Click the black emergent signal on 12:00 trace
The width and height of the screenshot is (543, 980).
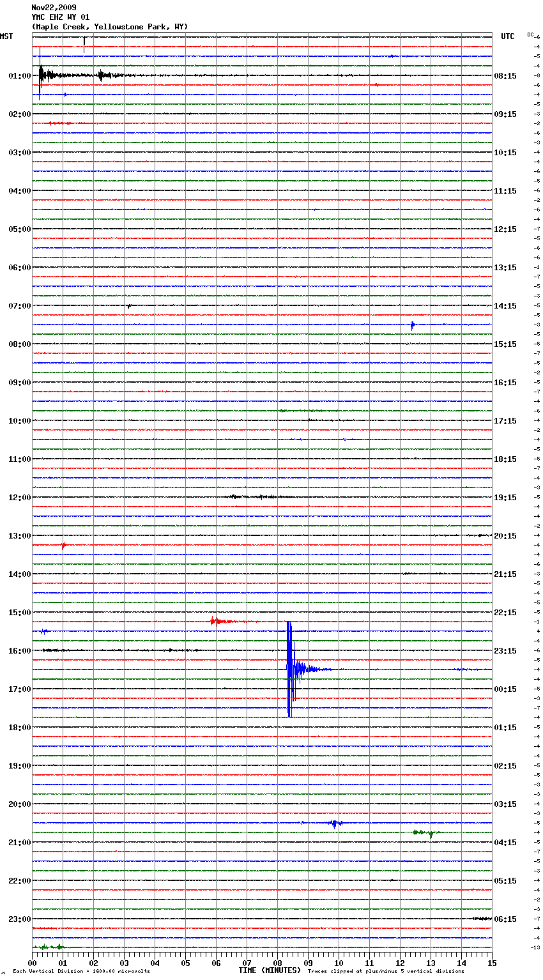point(259,496)
